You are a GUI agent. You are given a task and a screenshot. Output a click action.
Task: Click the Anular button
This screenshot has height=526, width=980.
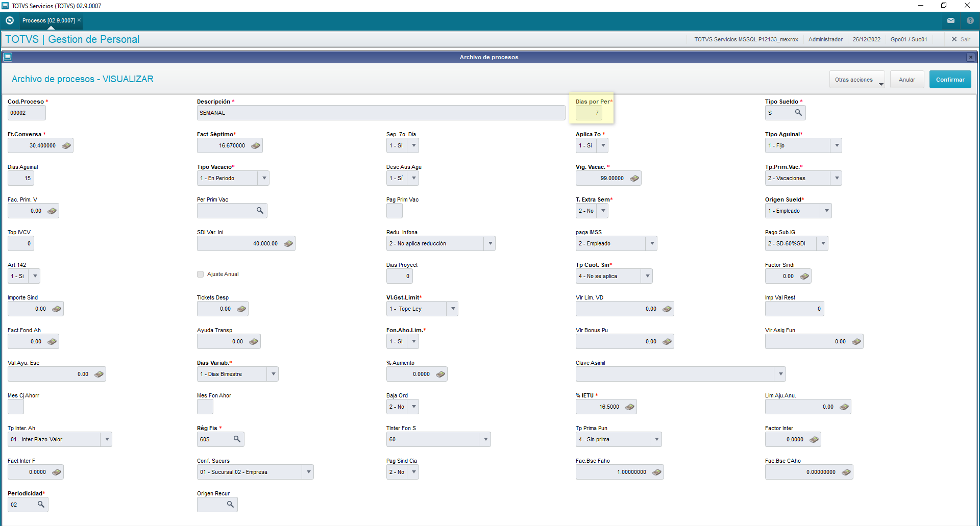pos(907,80)
